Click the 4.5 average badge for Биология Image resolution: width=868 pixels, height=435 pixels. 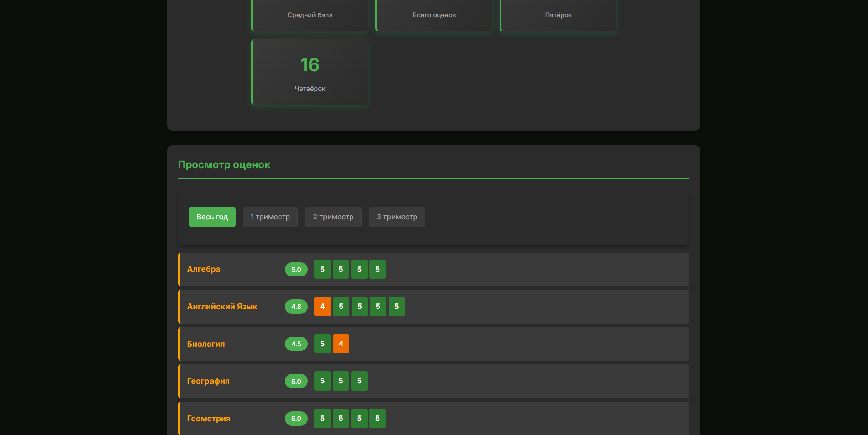click(296, 344)
